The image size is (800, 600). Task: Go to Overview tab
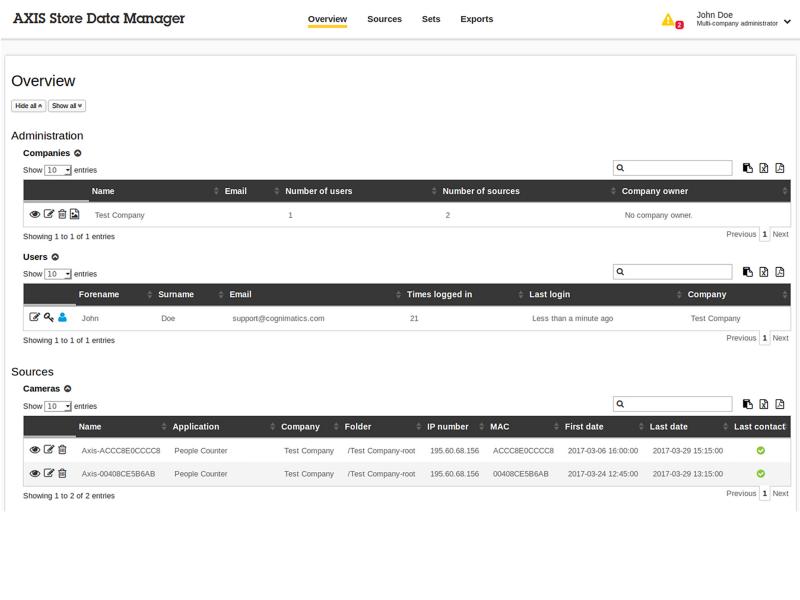click(327, 19)
